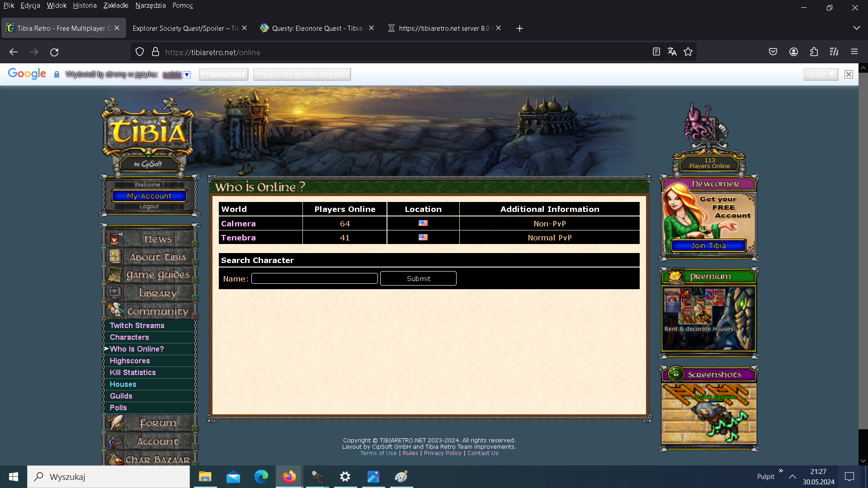This screenshot has height=488, width=868.
Task: Click the Logout link
Action: 149,206
